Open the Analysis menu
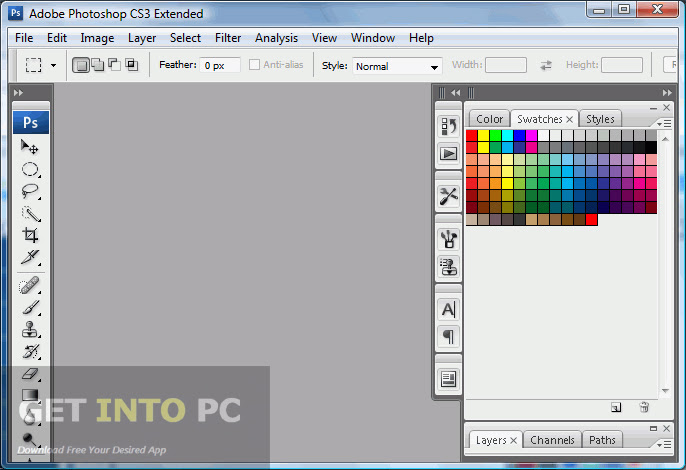Viewport: 686px width, 470px height. [x=276, y=39]
